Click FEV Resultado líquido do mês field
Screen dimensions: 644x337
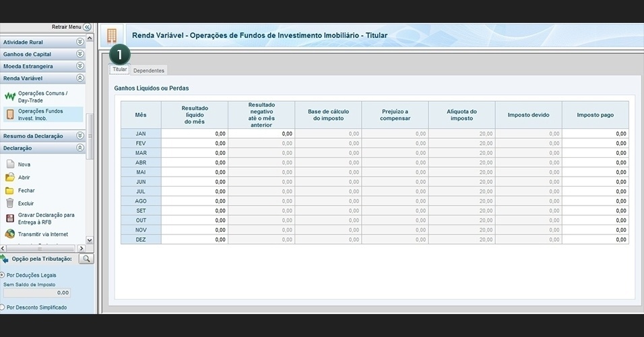click(195, 143)
